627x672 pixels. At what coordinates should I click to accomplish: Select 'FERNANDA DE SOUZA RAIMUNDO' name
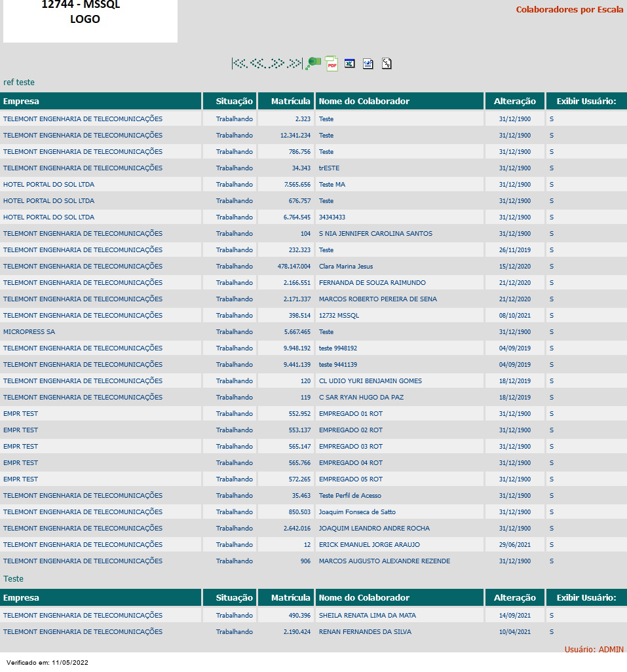(x=372, y=282)
